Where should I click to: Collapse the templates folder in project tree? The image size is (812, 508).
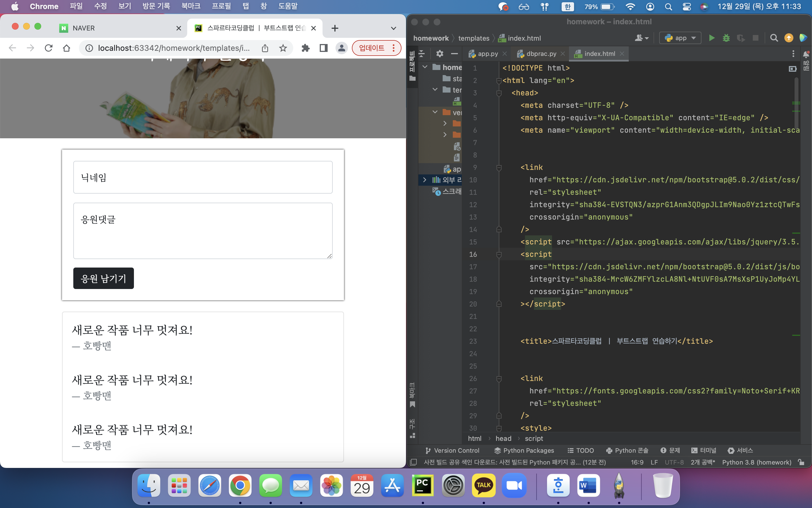tap(435, 89)
